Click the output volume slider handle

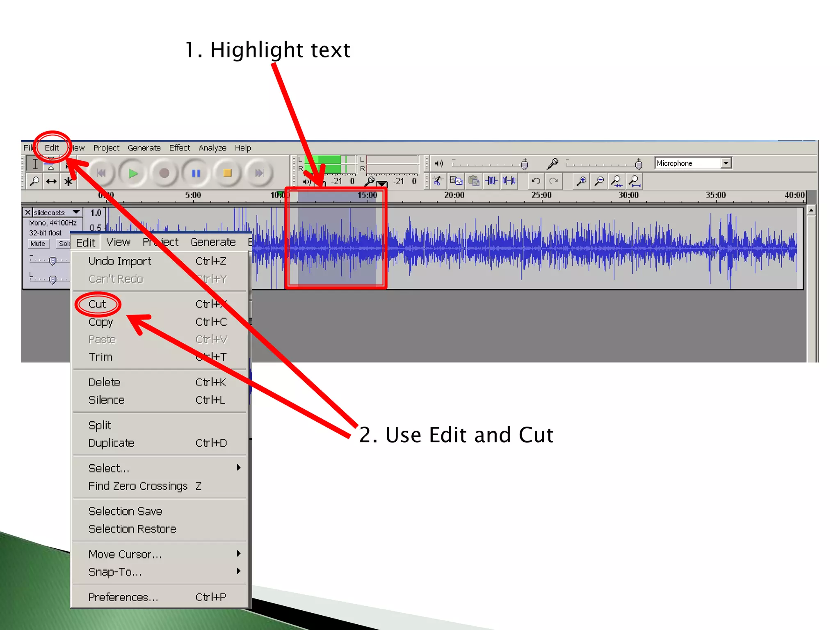[x=524, y=165]
